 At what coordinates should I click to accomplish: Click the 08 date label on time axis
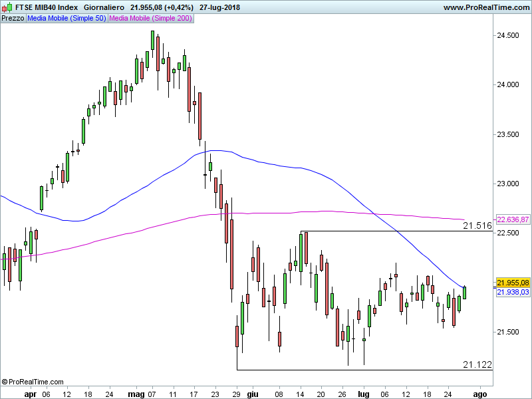pyautogui.click(x=279, y=394)
